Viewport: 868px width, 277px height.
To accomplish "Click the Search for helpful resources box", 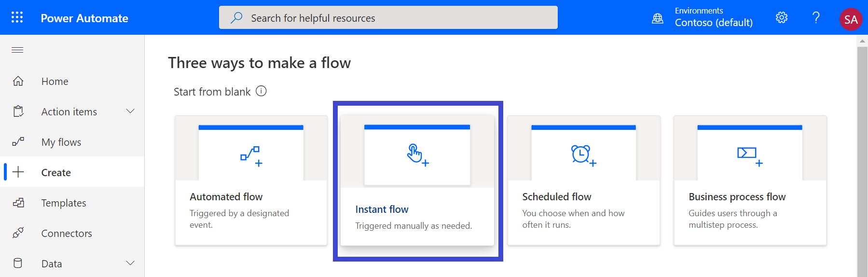I will pos(388,18).
